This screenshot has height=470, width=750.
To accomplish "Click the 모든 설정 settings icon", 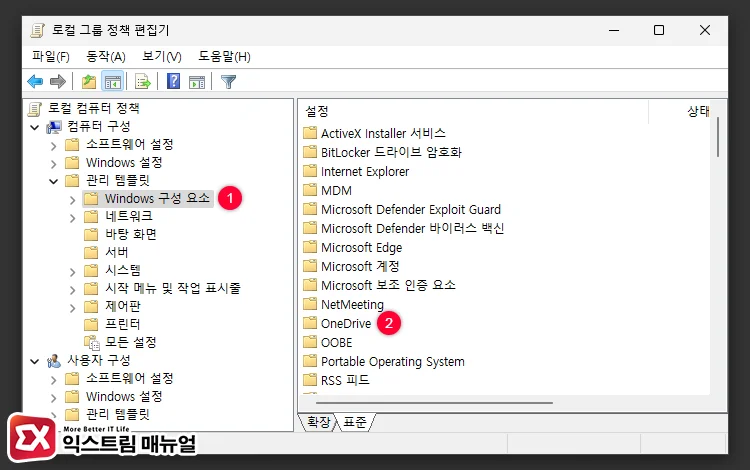I will (x=92, y=342).
